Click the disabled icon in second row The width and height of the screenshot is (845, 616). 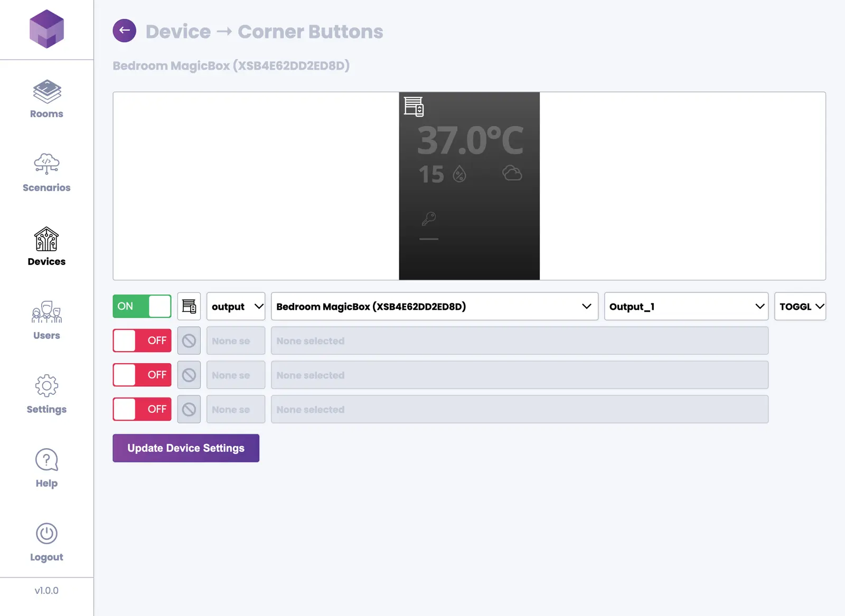pyautogui.click(x=189, y=341)
